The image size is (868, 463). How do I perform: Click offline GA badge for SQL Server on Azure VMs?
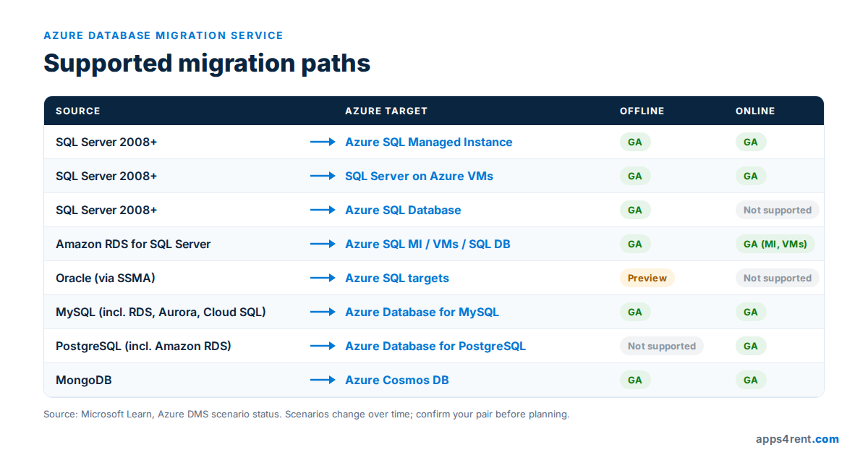pos(635,176)
